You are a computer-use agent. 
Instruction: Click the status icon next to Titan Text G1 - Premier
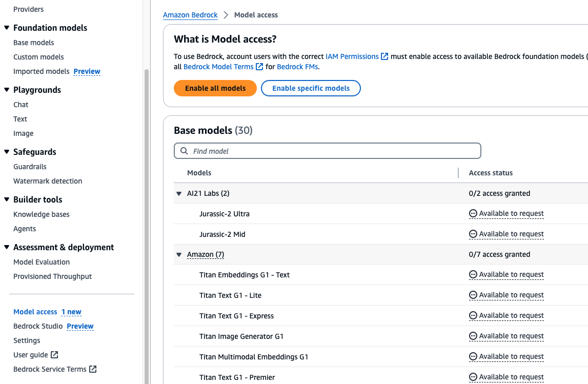click(x=473, y=377)
